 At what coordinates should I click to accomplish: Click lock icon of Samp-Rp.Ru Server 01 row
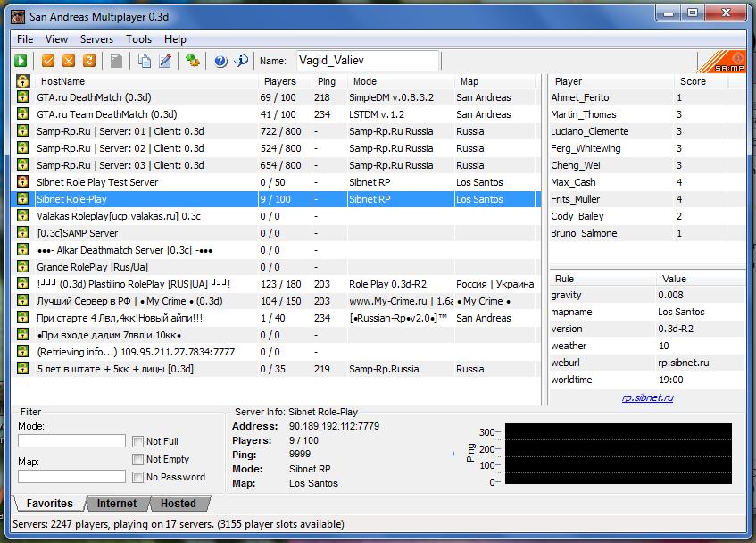(x=22, y=130)
